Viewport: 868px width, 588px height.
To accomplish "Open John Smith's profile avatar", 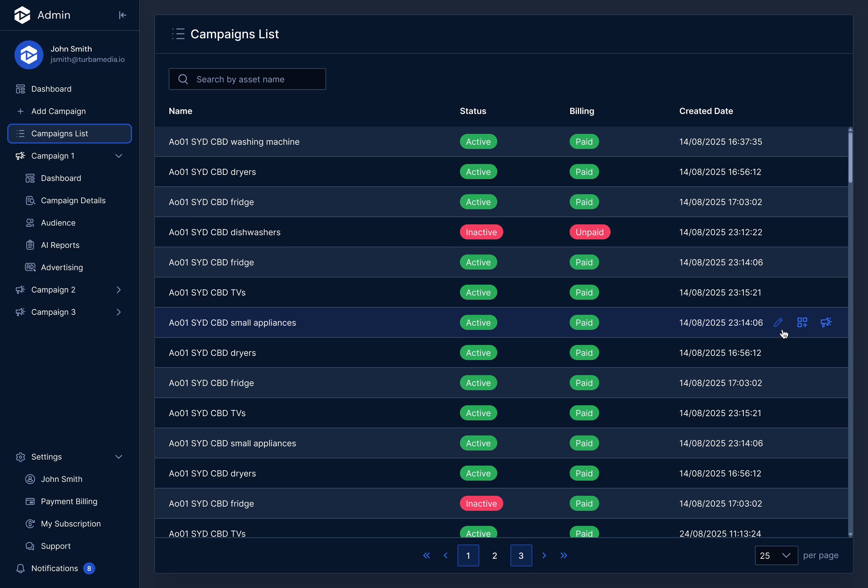I will (x=29, y=55).
